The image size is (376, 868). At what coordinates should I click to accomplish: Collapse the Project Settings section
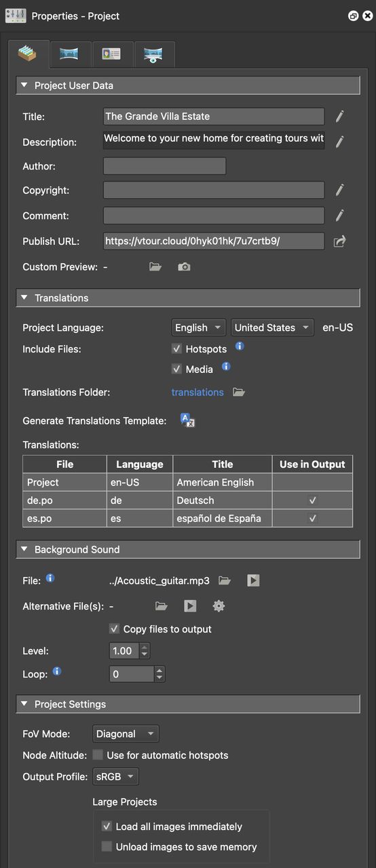[24, 704]
